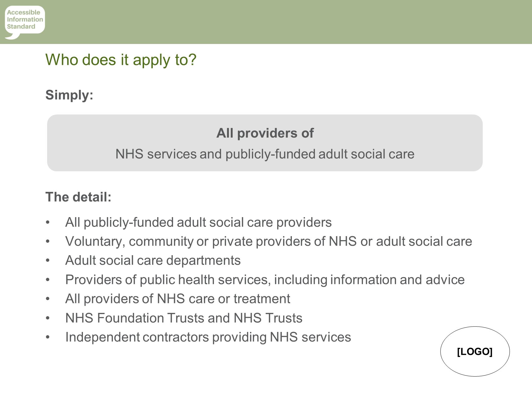Click the bullet dot before 'Independent contractors'
Image resolution: width=532 pixels, height=399 pixels.
[48, 337]
